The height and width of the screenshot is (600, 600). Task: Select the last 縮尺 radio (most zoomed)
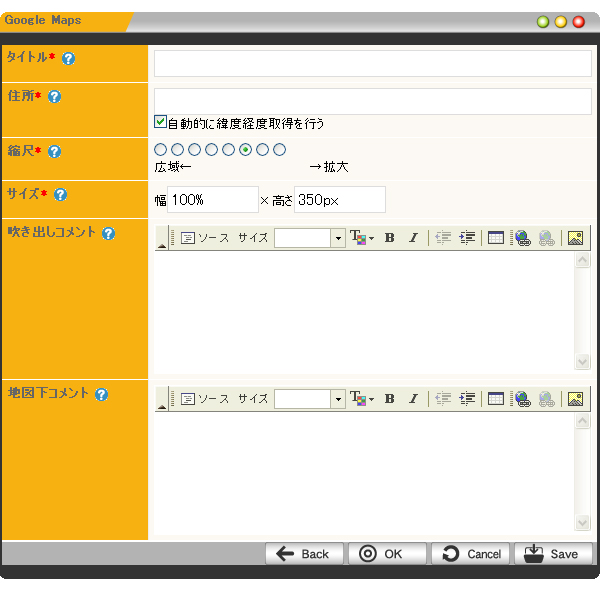coord(280,150)
